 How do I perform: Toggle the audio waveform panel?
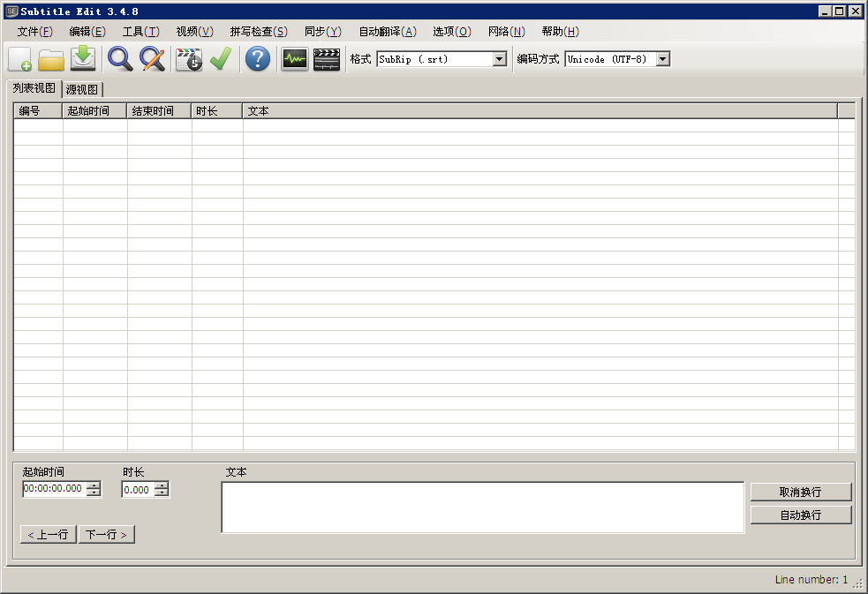coord(294,59)
